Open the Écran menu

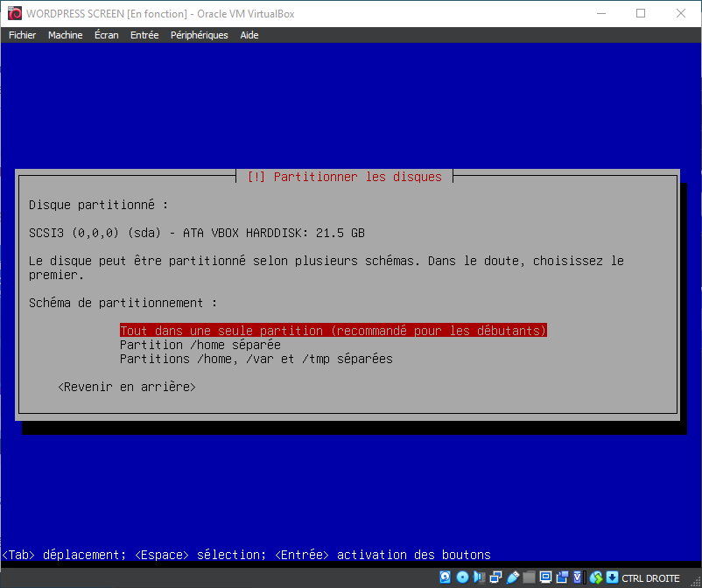106,35
